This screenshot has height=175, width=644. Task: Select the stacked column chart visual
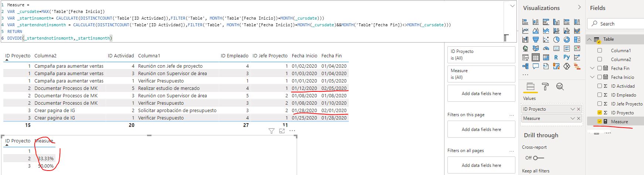pos(535,22)
